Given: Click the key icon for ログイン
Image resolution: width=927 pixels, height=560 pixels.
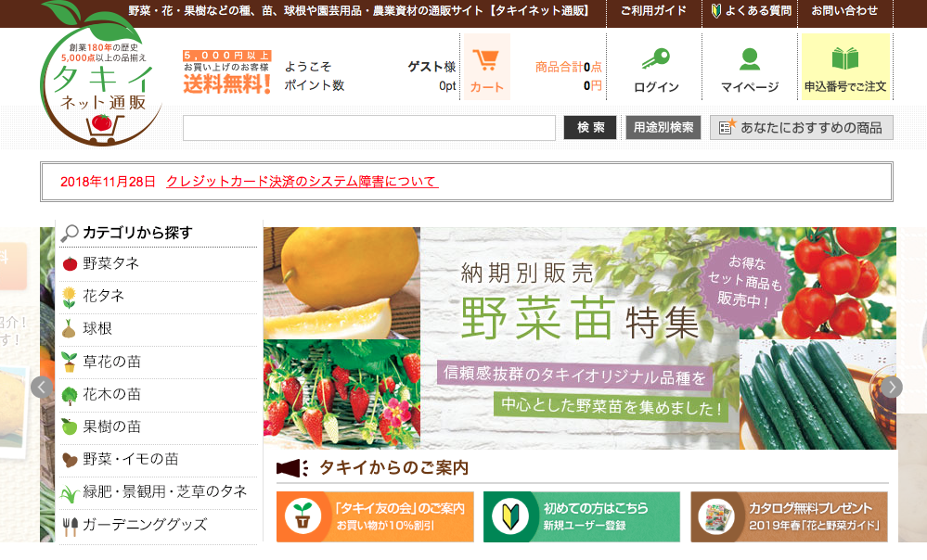Looking at the screenshot, I should (656, 59).
